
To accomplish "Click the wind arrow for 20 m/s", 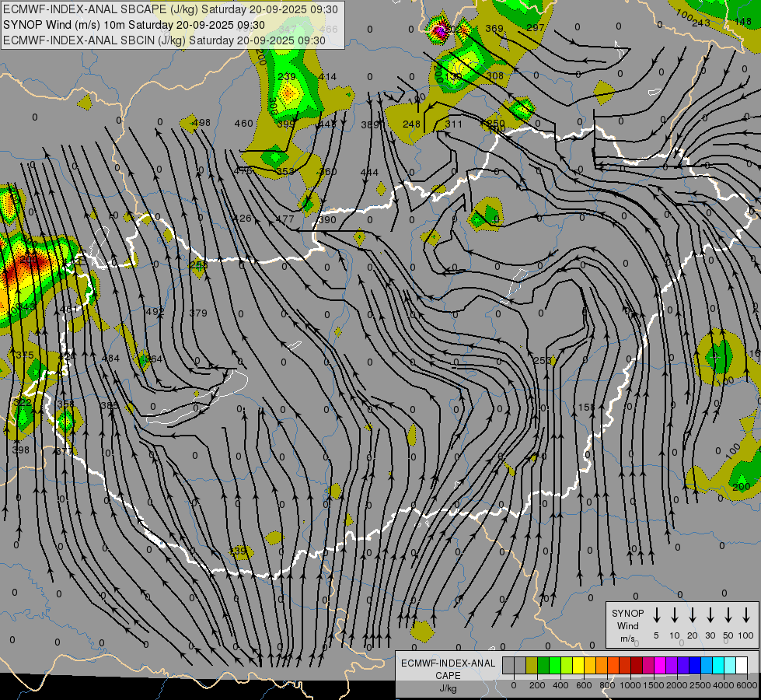I will (x=693, y=615).
